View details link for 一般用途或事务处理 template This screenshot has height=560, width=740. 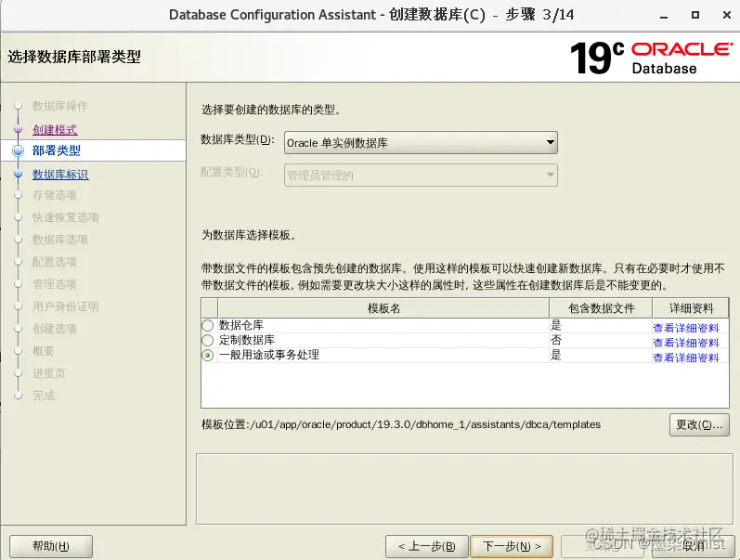[686, 358]
